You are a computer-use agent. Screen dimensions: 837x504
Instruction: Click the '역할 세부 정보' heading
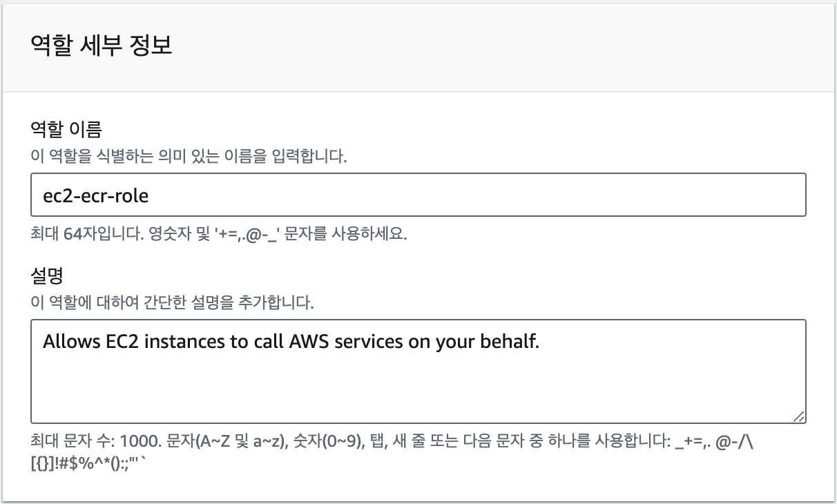(x=102, y=46)
